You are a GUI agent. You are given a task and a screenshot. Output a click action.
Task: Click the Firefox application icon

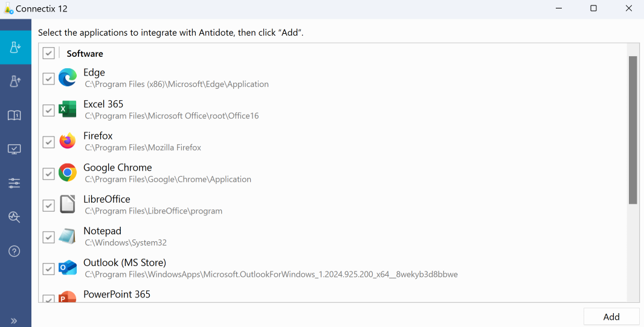click(68, 142)
